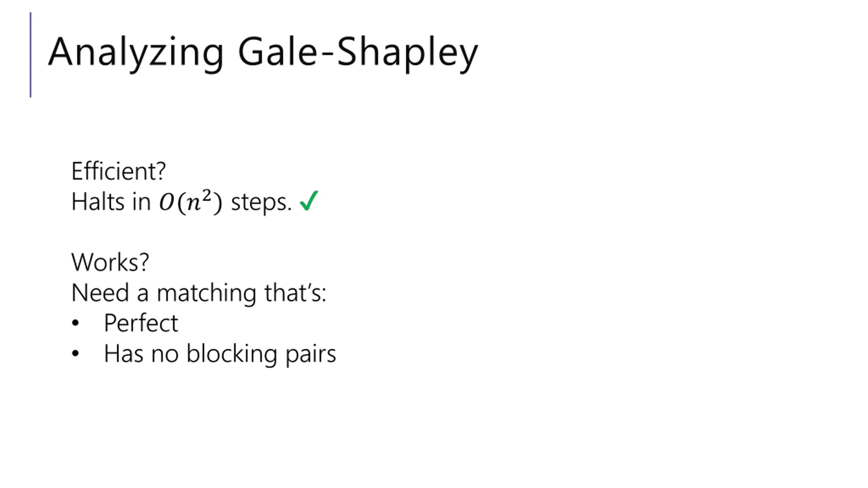The width and height of the screenshot is (868, 488).
Task: Click the words Halts in
Action: [111, 202]
